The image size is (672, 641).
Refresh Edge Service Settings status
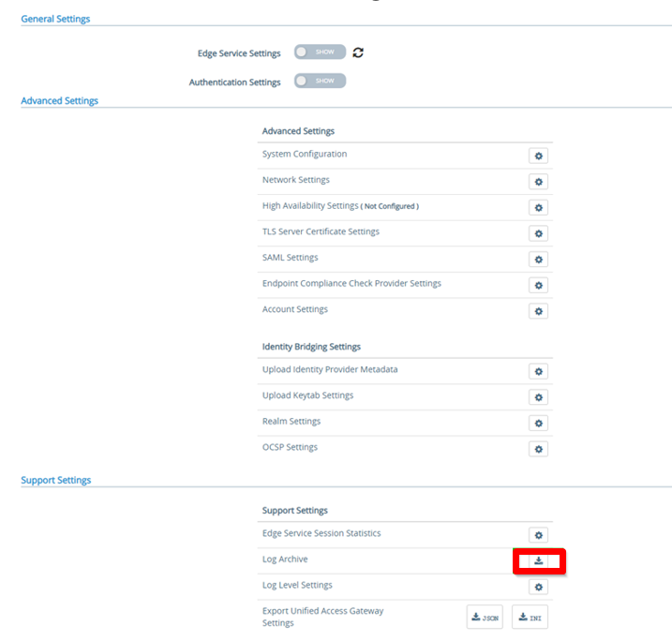click(x=358, y=52)
